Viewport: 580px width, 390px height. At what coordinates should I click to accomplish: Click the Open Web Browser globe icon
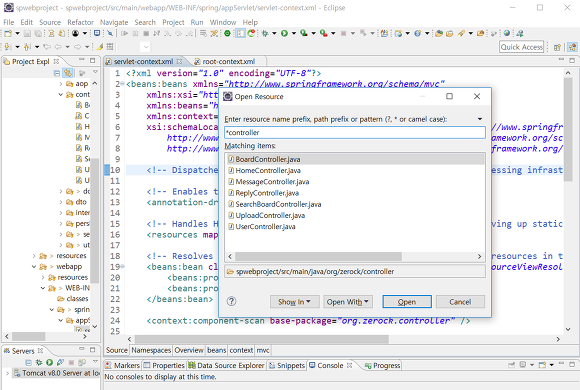tap(507, 33)
